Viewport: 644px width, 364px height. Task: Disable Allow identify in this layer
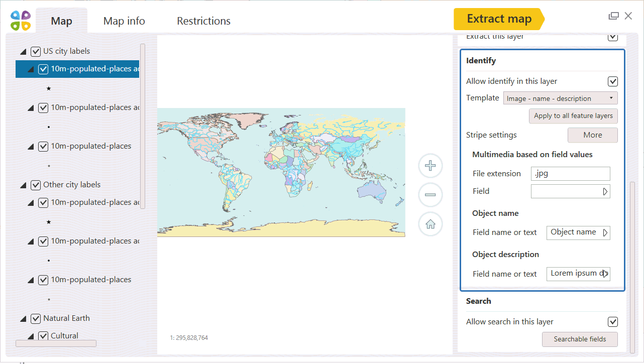coord(612,81)
